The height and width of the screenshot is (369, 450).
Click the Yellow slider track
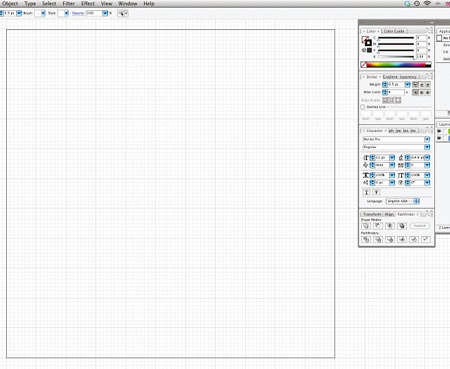(396, 50)
